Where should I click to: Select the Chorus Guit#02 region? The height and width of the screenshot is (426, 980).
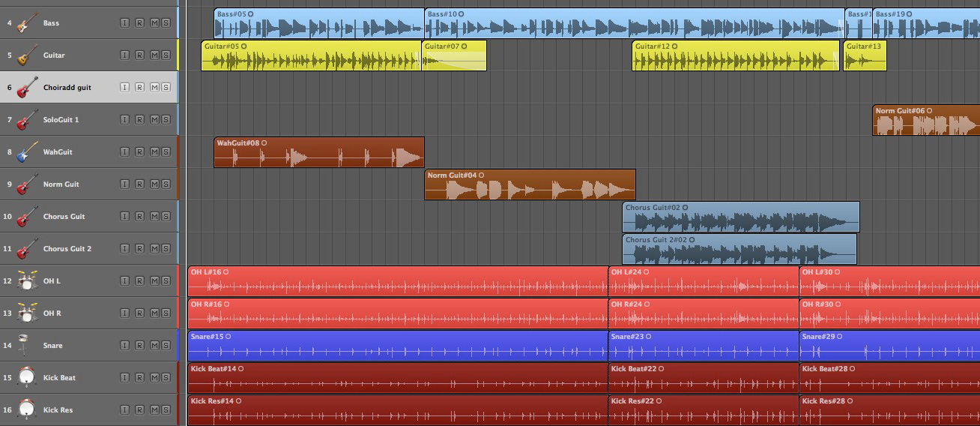click(x=741, y=217)
